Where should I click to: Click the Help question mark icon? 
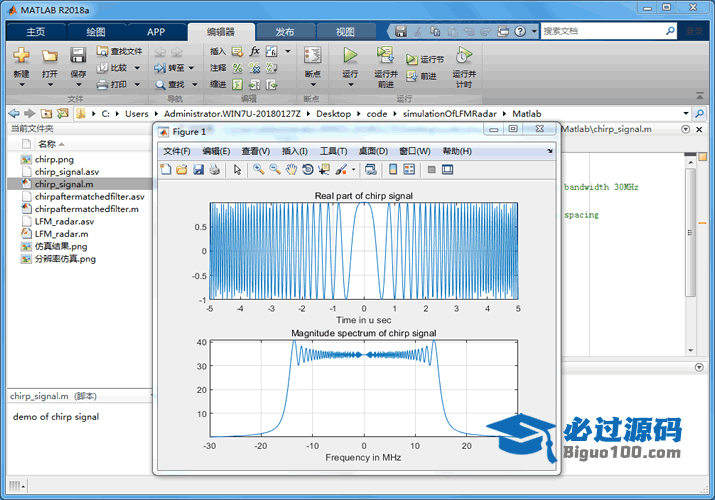[520, 31]
